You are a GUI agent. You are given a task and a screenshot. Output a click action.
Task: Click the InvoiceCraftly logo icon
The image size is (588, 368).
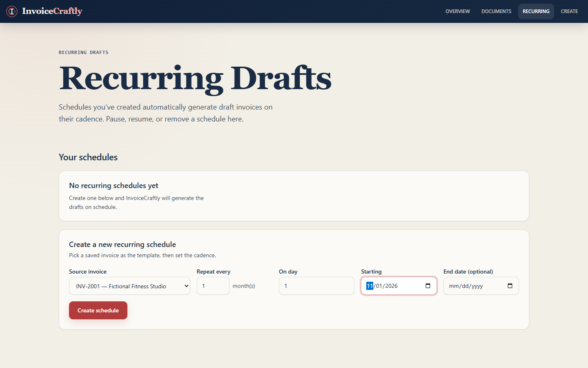(x=12, y=11)
